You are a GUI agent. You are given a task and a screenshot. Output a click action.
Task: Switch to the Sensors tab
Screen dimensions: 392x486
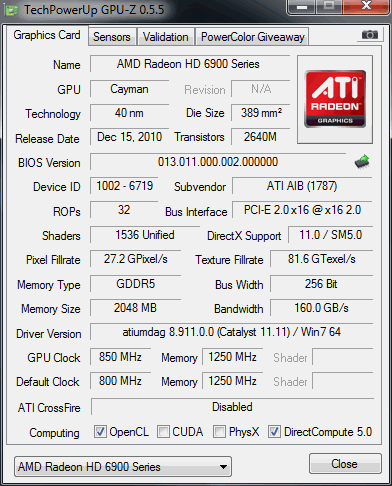point(112,37)
